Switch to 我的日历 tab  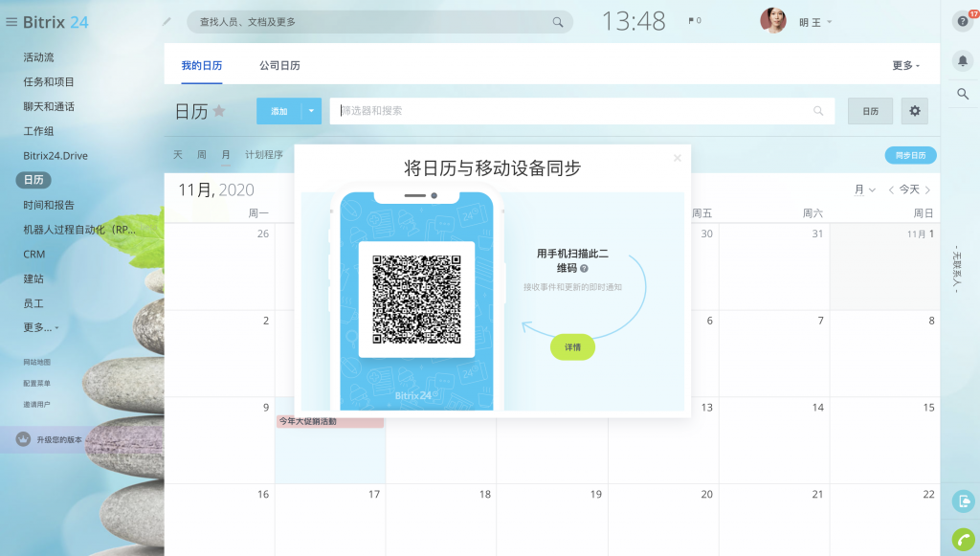click(x=201, y=66)
